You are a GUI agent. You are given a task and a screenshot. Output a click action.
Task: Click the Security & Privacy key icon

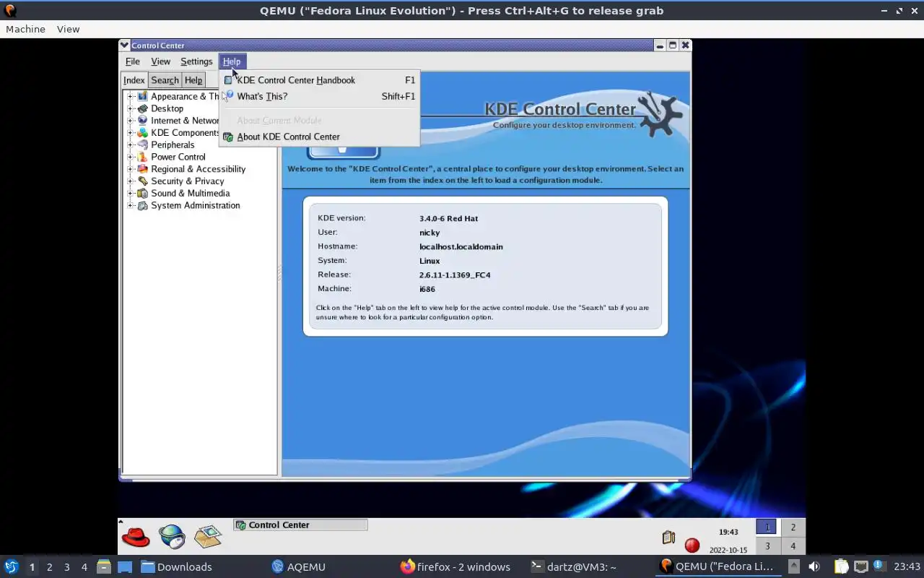(x=143, y=181)
